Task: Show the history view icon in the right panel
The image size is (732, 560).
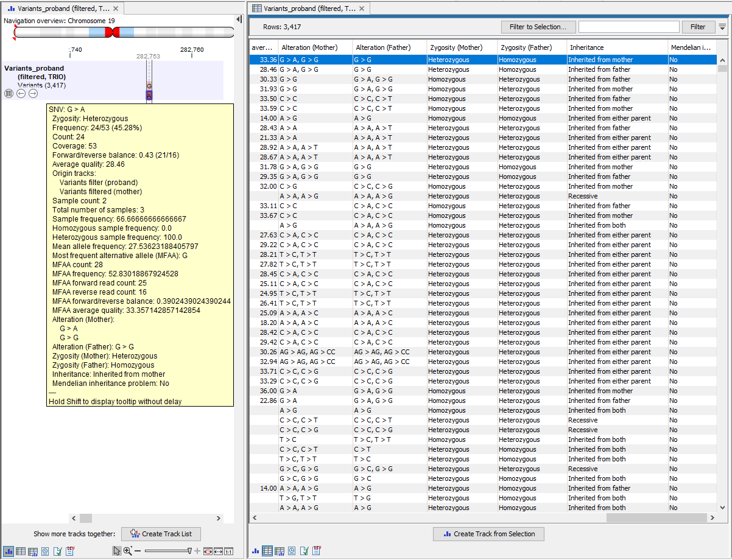Action: [x=292, y=551]
